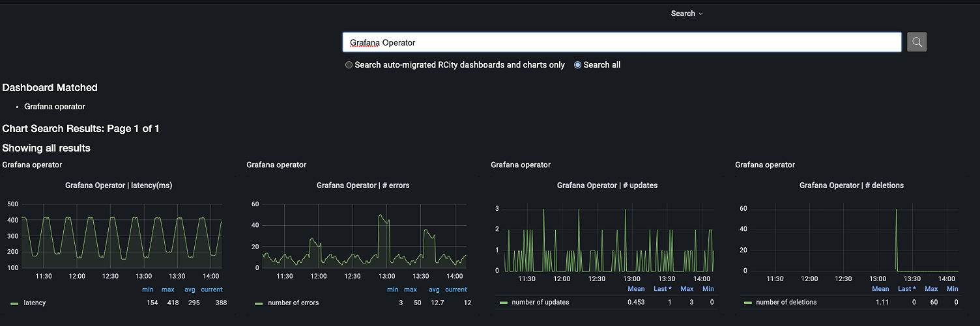The image size is (980, 326).
Task: Open the latency(ms) chart title
Action: tap(119, 185)
